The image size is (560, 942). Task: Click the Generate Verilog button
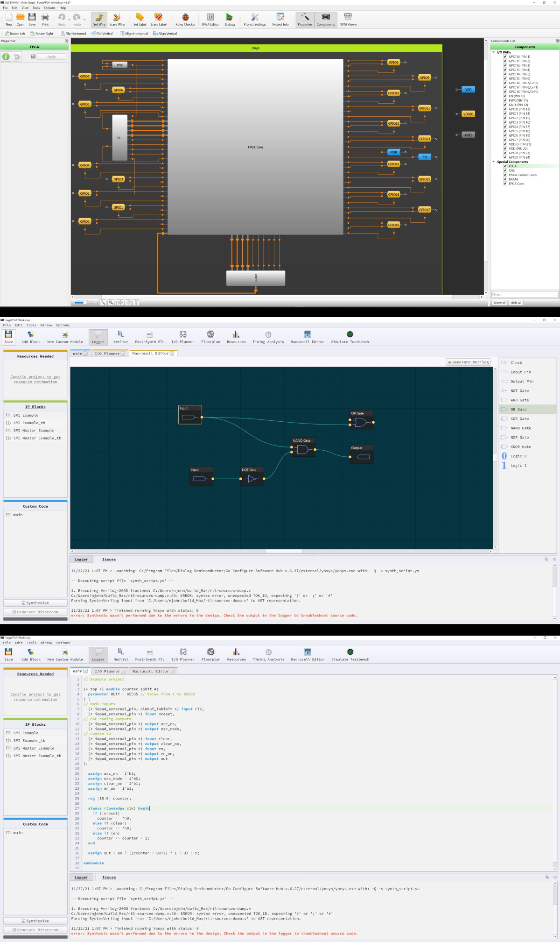point(468,362)
